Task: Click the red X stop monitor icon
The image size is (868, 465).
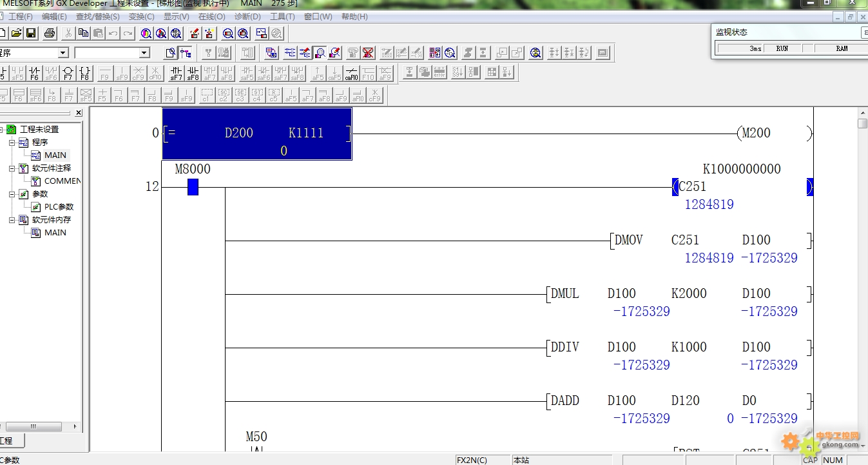Action: (x=368, y=53)
